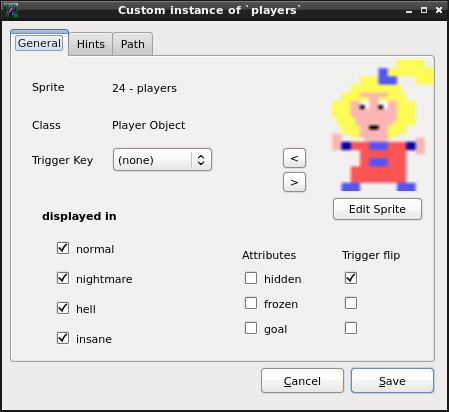Enable the 'hidden' attribute checkbox
The image size is (449, 412).
click(x=251, y=278)
